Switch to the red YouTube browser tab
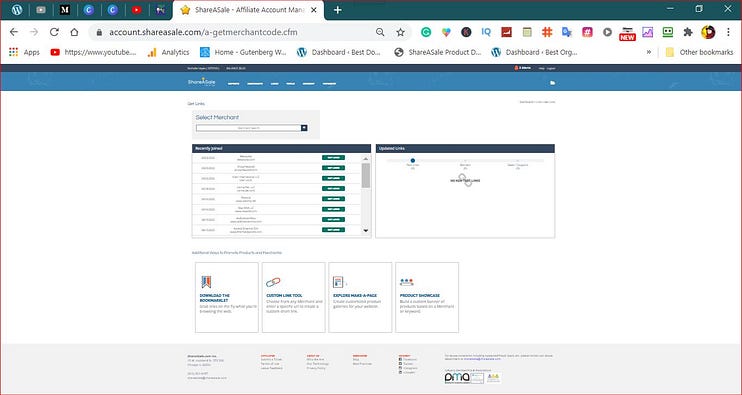The image size is (742, 395). point(136,10)
